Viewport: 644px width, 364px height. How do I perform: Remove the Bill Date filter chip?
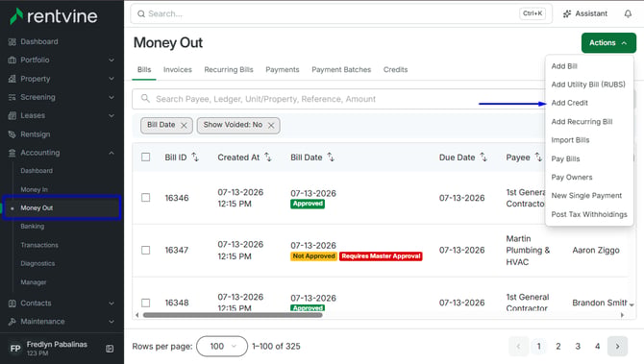(184, 126)
